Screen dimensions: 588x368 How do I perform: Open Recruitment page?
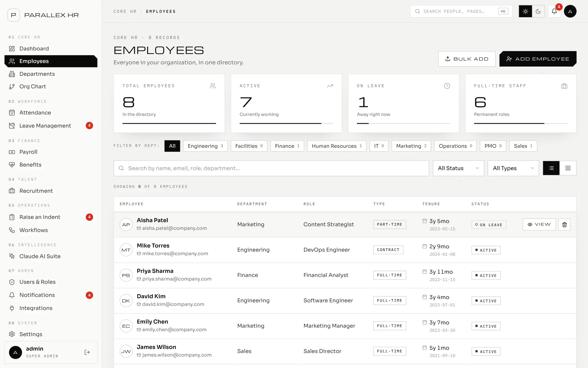(51, 191)
